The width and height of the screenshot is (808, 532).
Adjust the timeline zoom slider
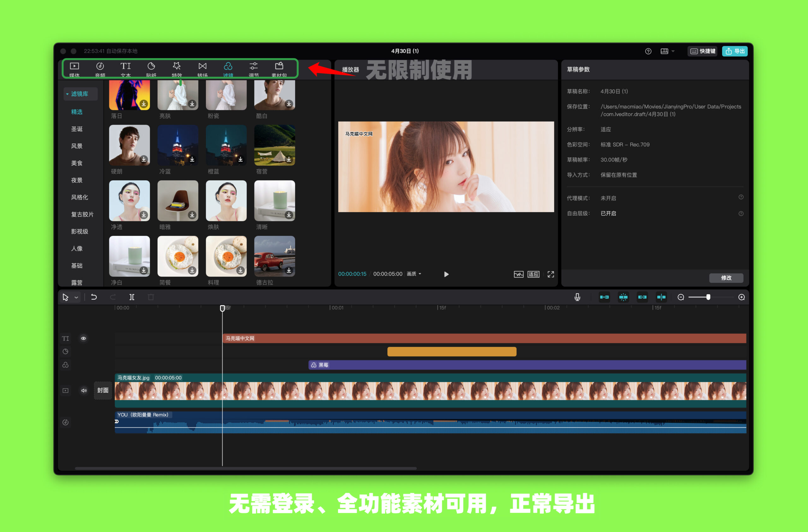[x=709, y=297]
